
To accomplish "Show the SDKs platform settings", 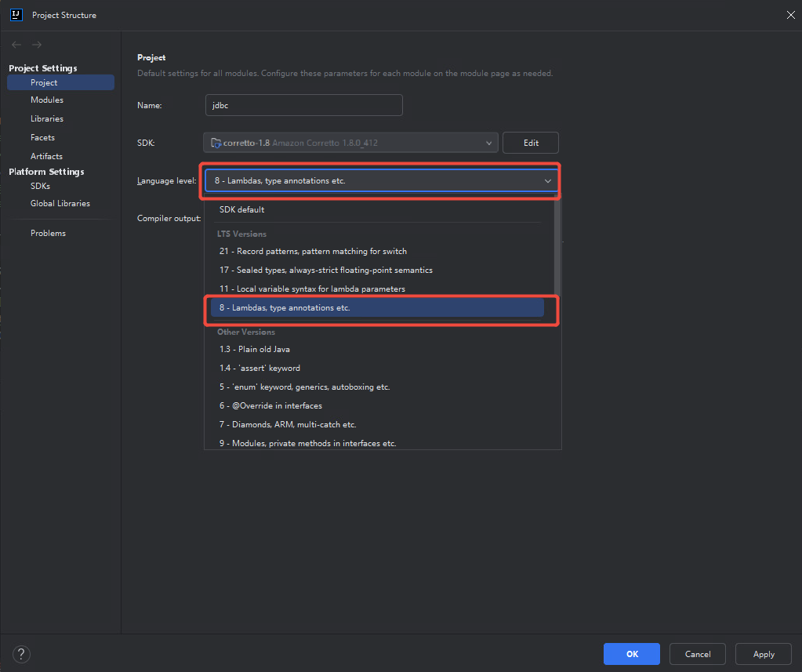I will point(41,186).
